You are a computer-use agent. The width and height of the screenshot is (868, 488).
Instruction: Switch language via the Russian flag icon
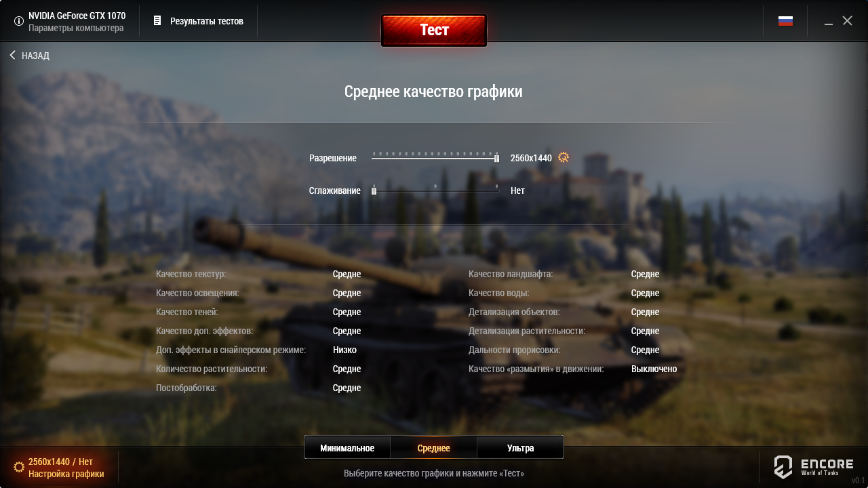785,21
